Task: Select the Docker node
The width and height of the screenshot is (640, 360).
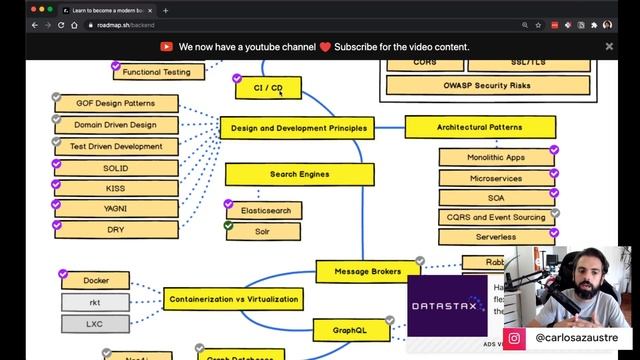Action: point(96,281)
